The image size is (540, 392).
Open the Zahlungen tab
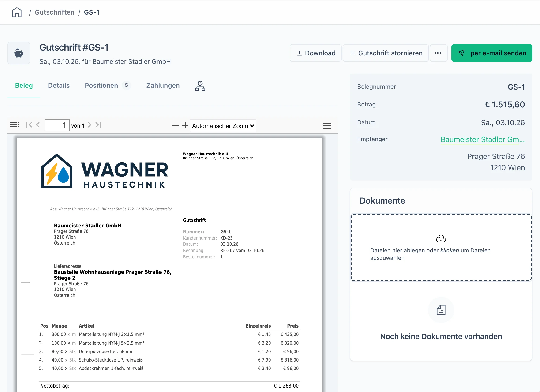(163, 86)
